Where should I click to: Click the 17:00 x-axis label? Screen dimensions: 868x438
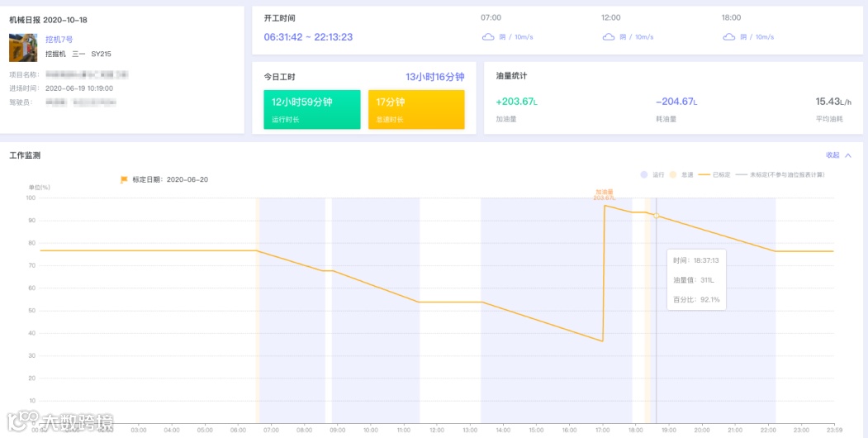tap(602, 430)
